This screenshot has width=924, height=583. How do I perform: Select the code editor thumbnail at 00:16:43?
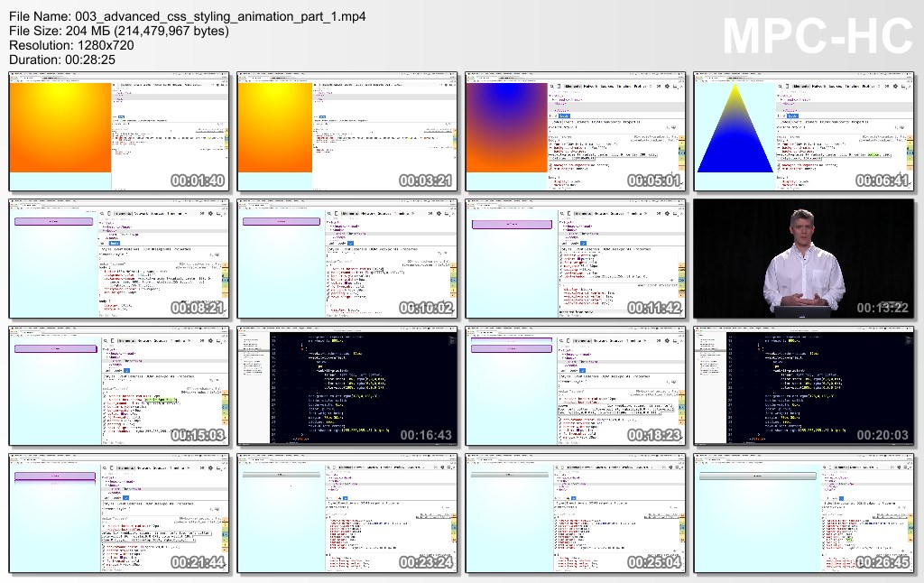[x=347, y=386]
